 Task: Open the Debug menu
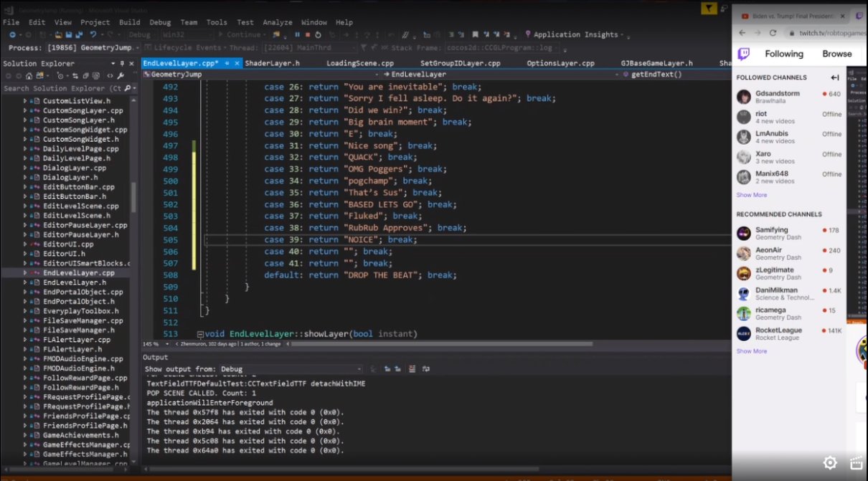160,22
